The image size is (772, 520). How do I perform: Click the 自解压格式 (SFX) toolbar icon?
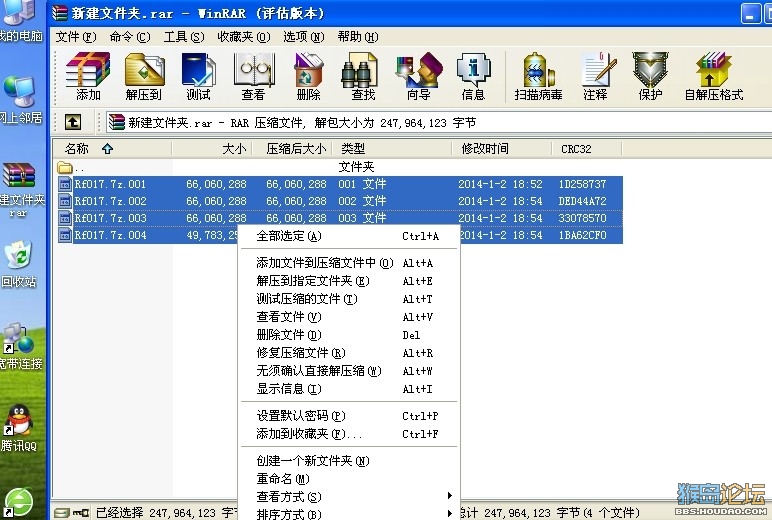tap(714, 76)
